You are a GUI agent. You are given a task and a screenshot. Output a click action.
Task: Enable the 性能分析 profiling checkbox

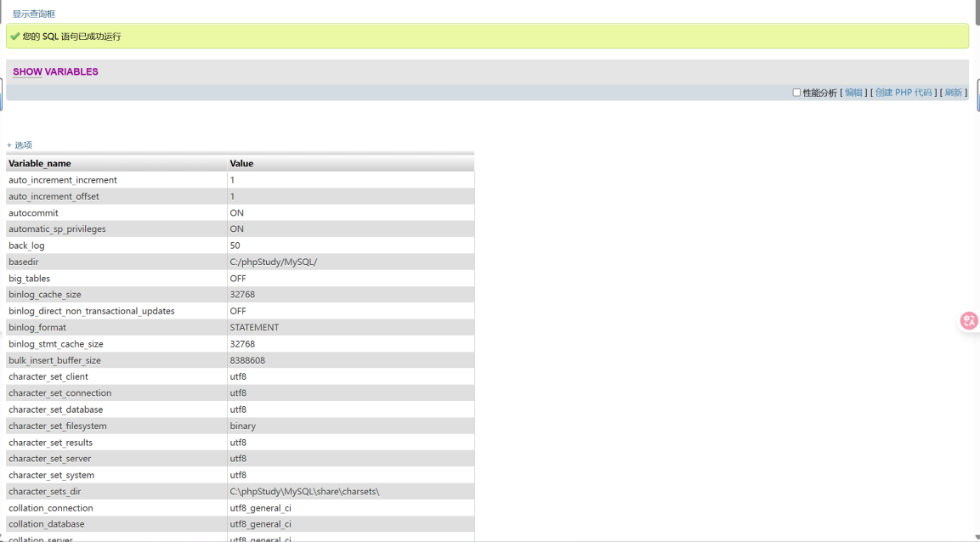(x=796, y=93)
